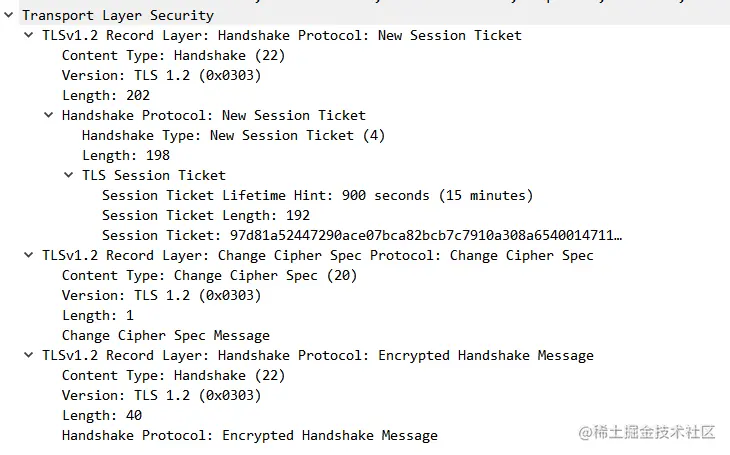730x455 pixels.
Task: Collapse the Change Cipher Spec record layer
Action: [29, 255]
